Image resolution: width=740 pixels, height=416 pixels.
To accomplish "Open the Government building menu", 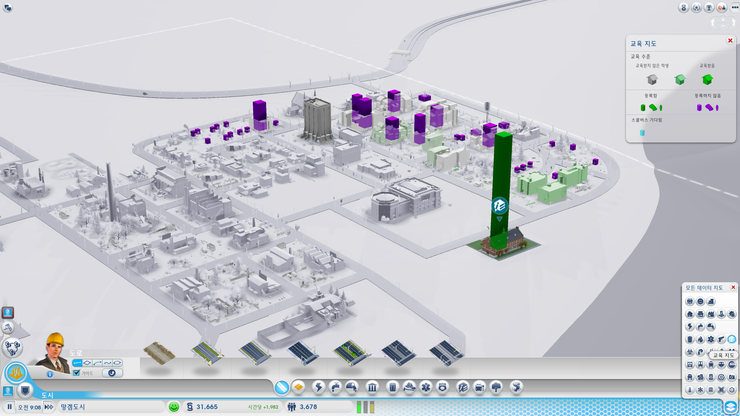I will [372, 388].
